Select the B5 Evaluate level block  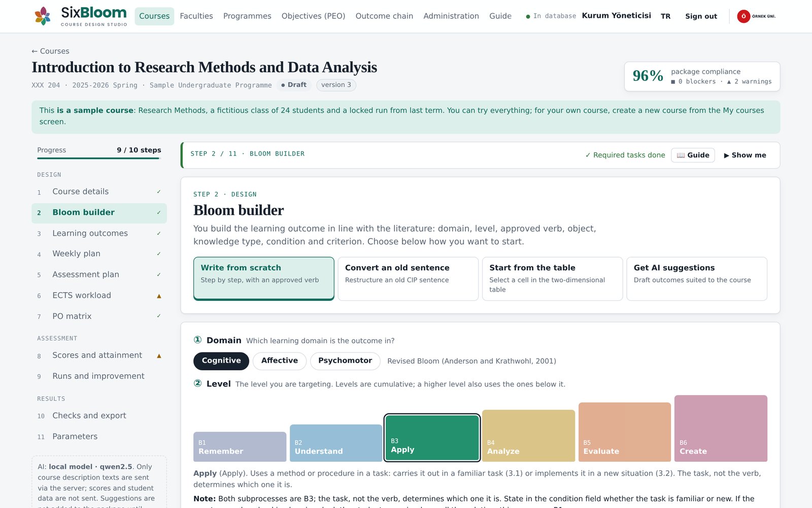625,432
